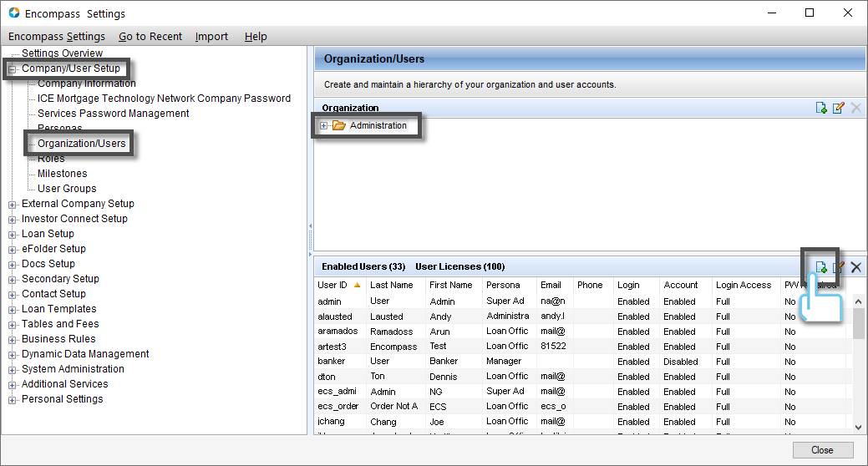Click Ramadoss last name cell
Viewport: 868px width, 466px height.
coord(391,332)
